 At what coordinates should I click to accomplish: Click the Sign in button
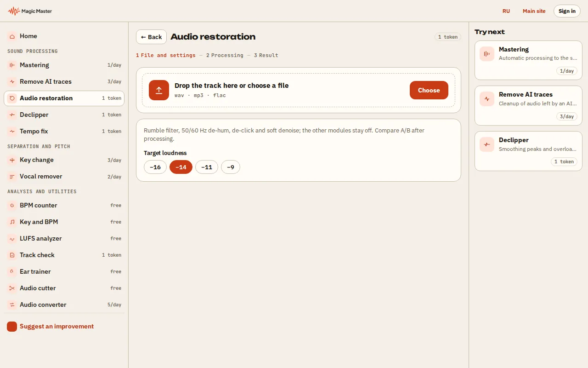[567, 11]
